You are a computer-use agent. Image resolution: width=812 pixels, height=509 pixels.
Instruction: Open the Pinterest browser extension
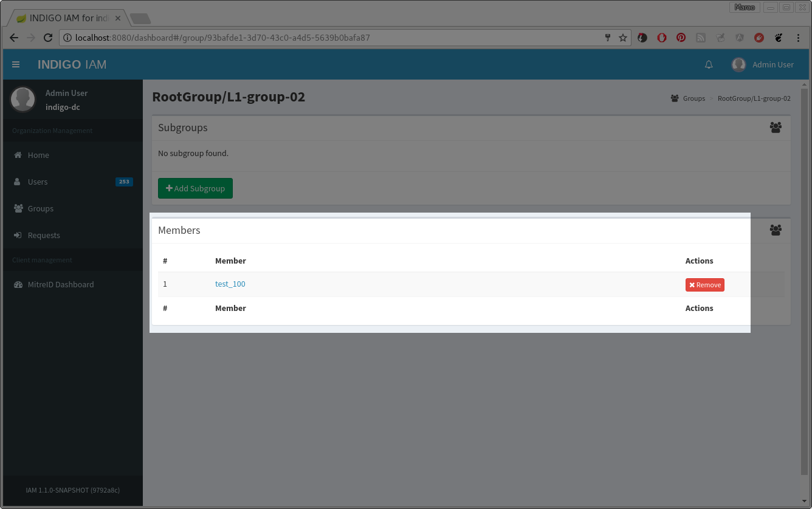coord(681,38)
